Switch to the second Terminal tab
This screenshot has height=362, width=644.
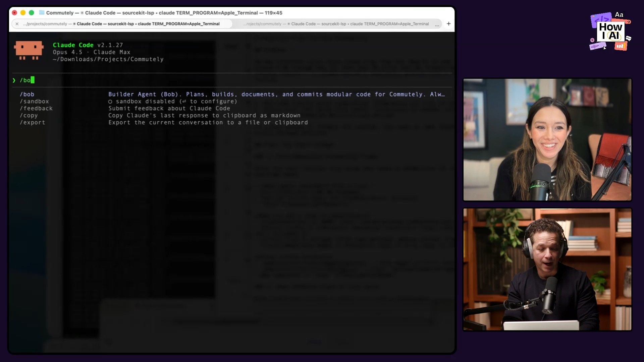pos(335,24)
